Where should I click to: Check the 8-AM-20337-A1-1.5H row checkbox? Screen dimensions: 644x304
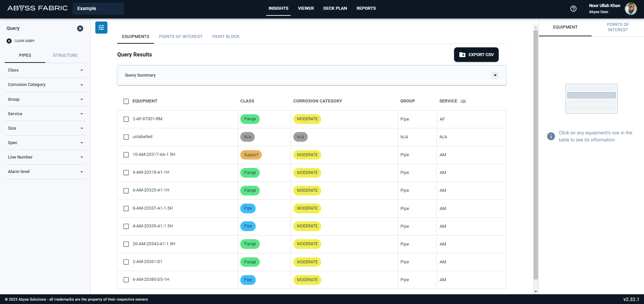pos(126,209)
